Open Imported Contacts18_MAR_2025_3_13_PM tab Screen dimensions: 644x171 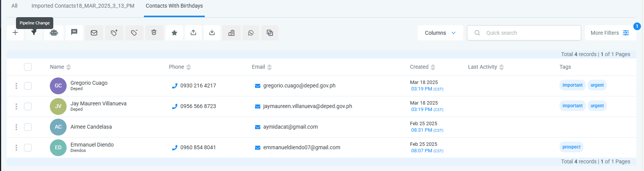point(83,6)
